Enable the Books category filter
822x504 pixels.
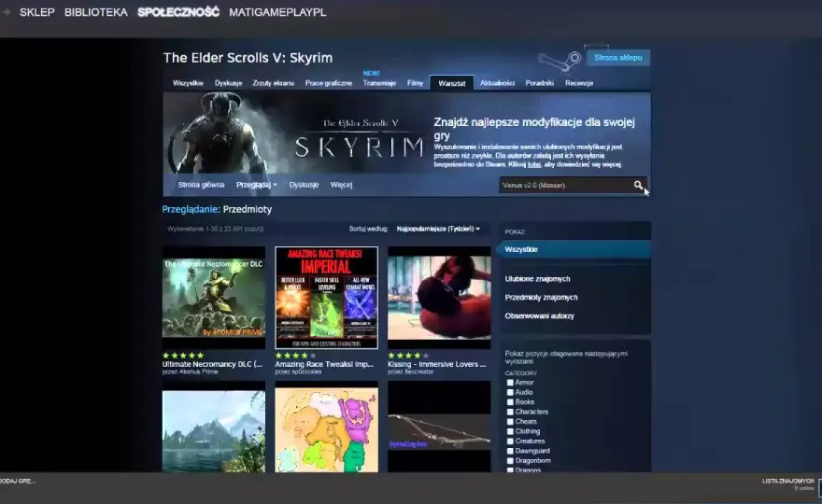pos(510,402)
